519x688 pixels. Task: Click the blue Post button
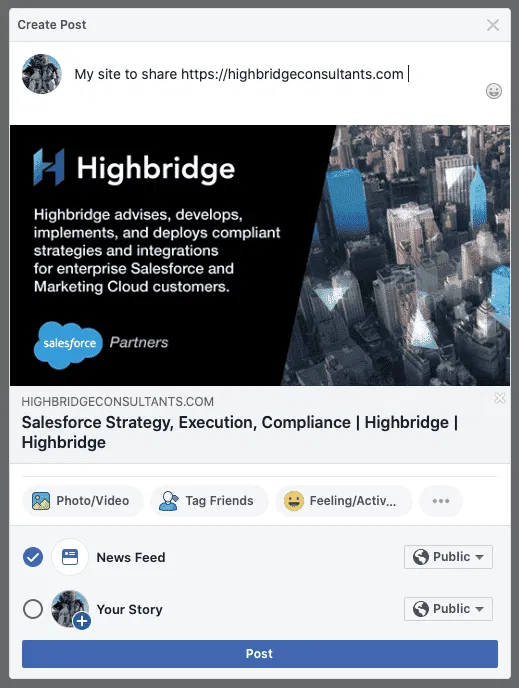[260, 654]
